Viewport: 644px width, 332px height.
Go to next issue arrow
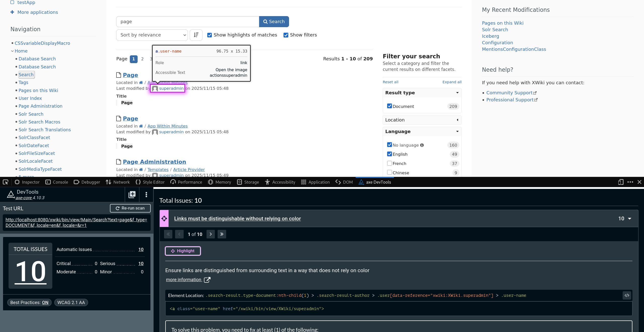(211, 234)
